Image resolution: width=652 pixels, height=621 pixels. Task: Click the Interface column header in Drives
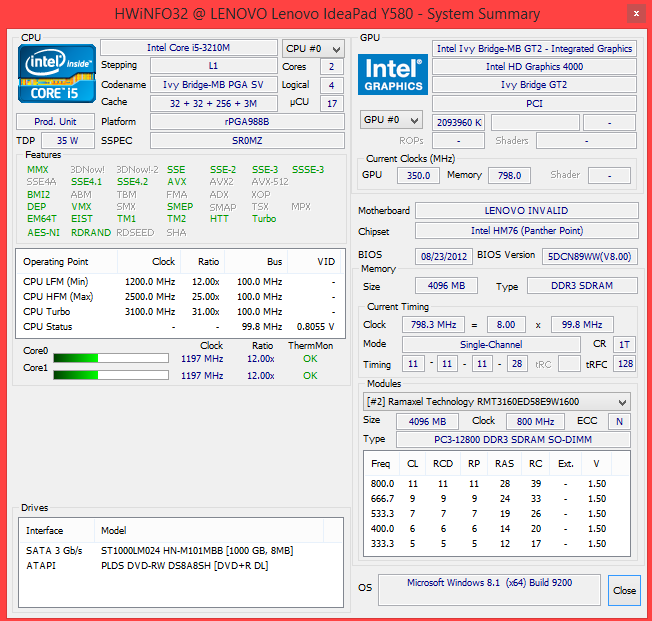tap(45, 530)
